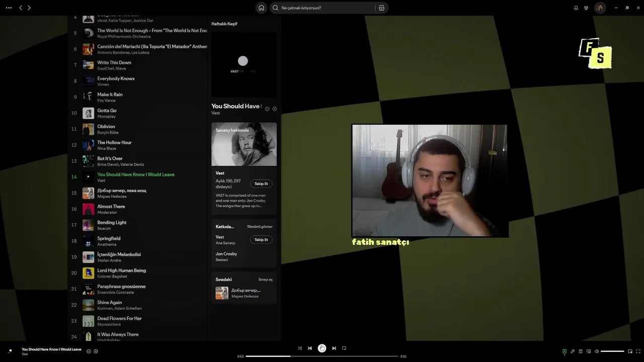Toggle shuffle in the player bar
The image size is (644, 362).
(300, 348)
